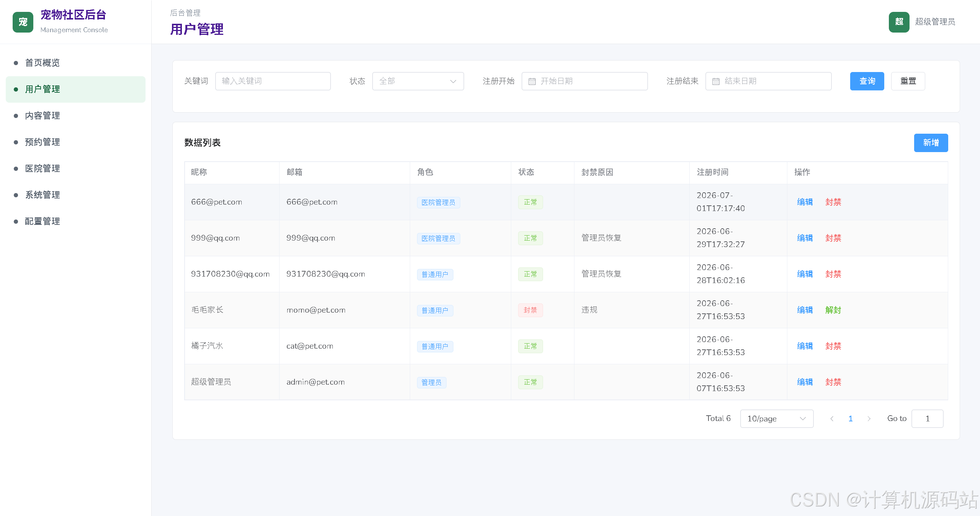
Task: Unban 毛毛家长 with 解封
Action: coord(833,310)
